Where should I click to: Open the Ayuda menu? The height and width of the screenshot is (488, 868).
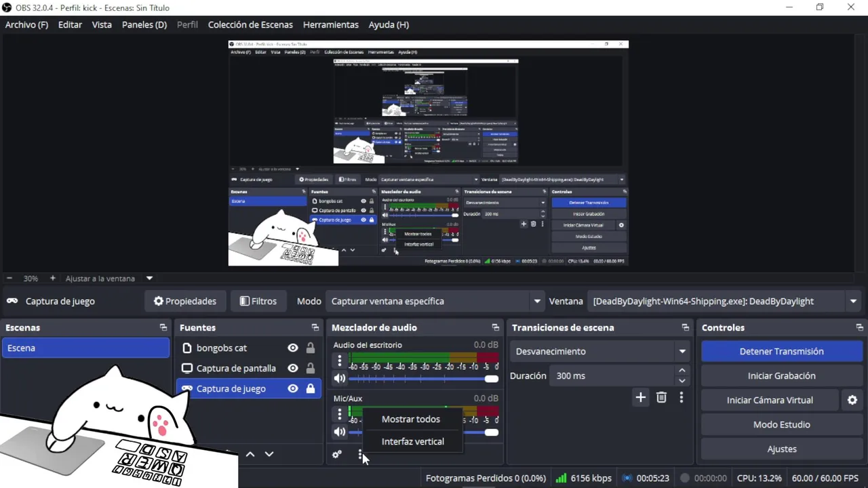389,24
